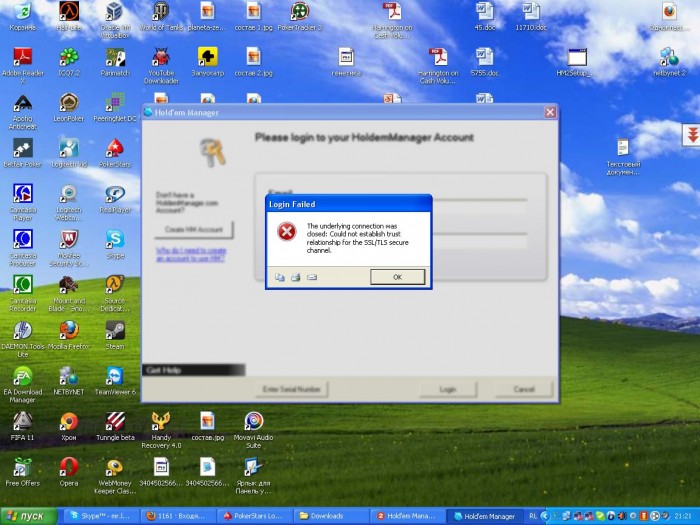Open the Recycle Bin desktop icon

pyautogui.click(x=22, y=17)
